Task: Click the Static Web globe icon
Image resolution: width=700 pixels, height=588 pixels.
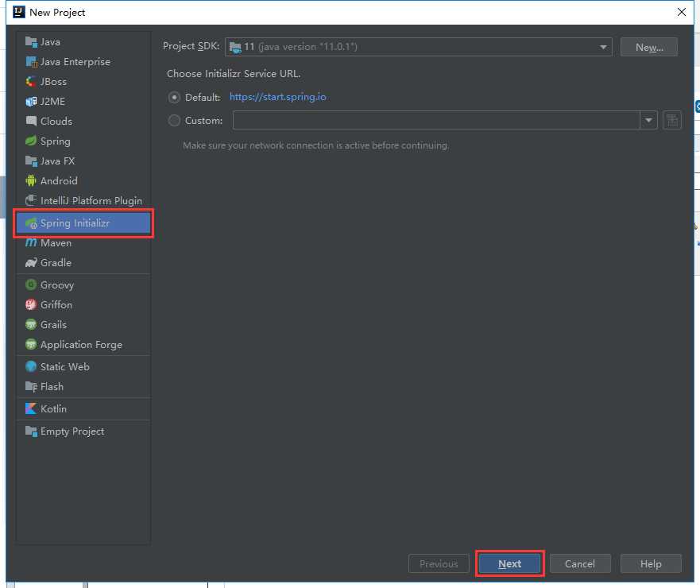Action: (x=31, y=366)
